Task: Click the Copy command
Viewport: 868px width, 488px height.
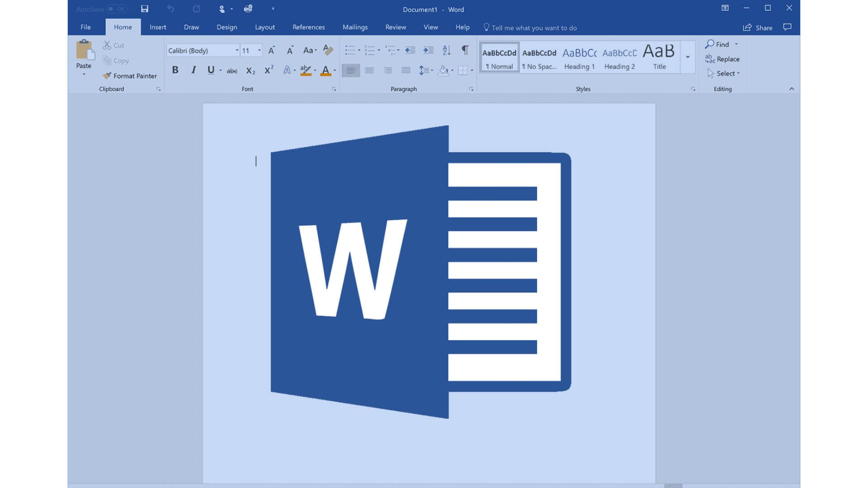Action: click(x=116, y=61)
